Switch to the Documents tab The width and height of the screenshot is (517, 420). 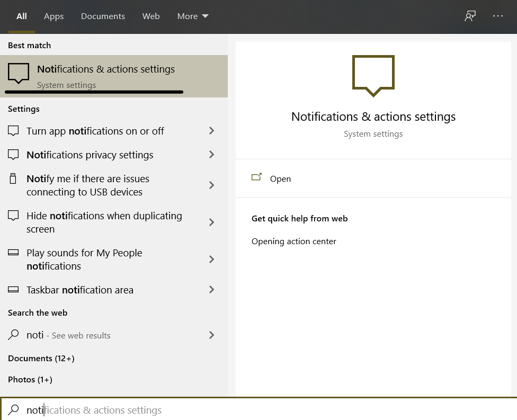(103, 16)
